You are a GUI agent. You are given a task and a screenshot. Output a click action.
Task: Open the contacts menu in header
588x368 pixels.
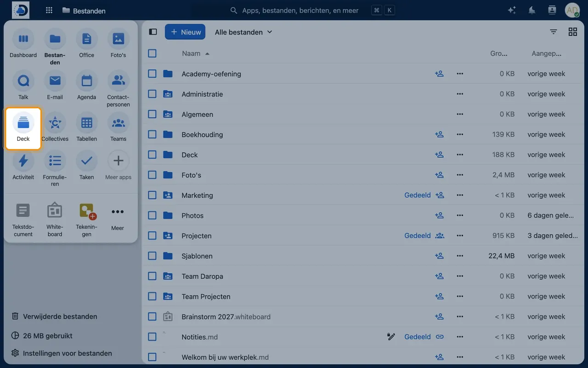pos(552,10)
